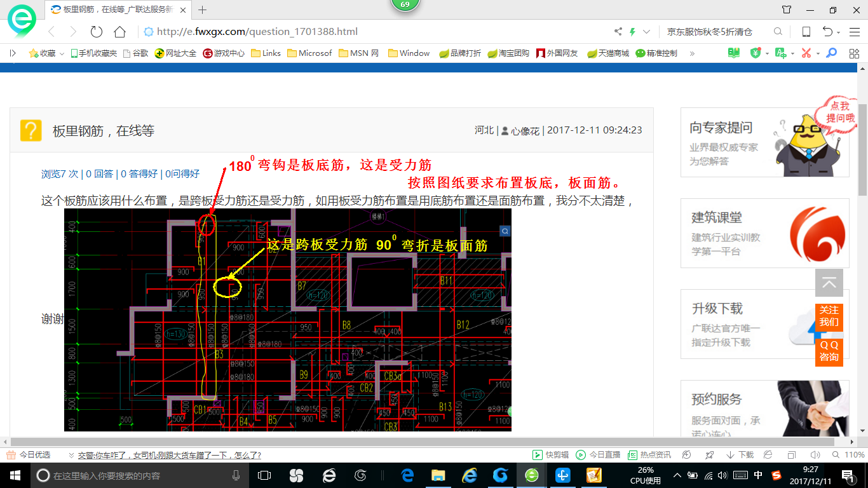This screenshot has width=868, height=488.
Task: Open the 升级下载 side panel
Action: tap(764, 324)
